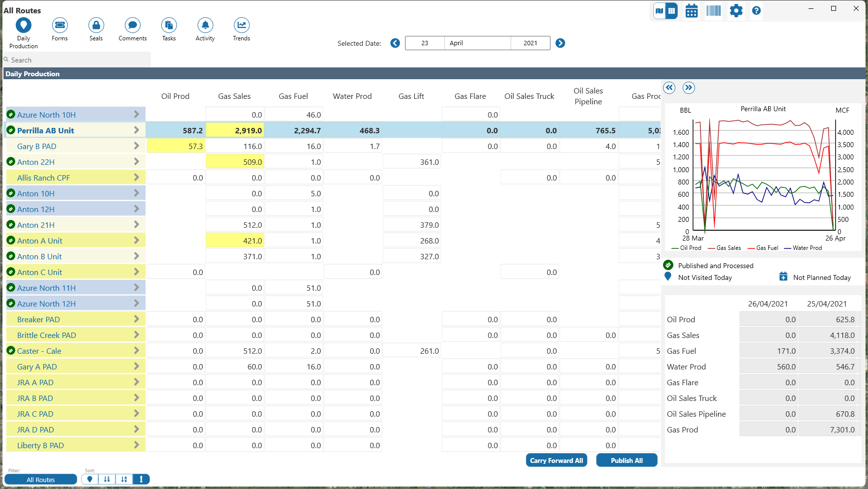Viewport: 868px width, 489px height.
Task: Click the Search input field
Action: (x=79, y=60)
